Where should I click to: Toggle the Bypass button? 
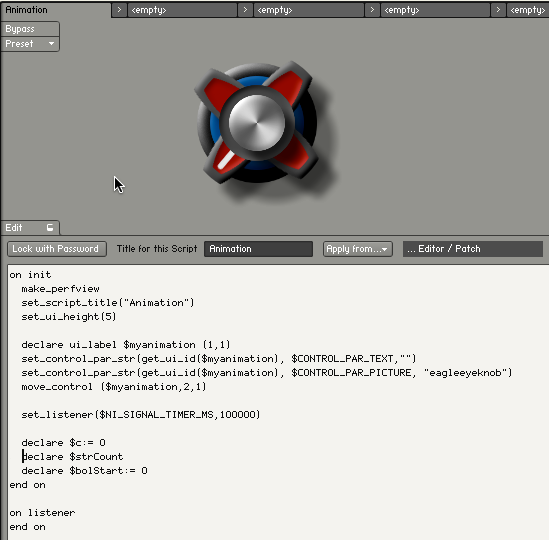pos(30,29)
